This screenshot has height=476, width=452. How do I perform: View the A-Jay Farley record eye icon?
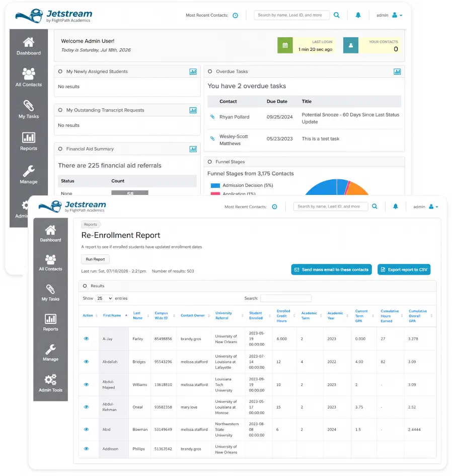(87, 338)
